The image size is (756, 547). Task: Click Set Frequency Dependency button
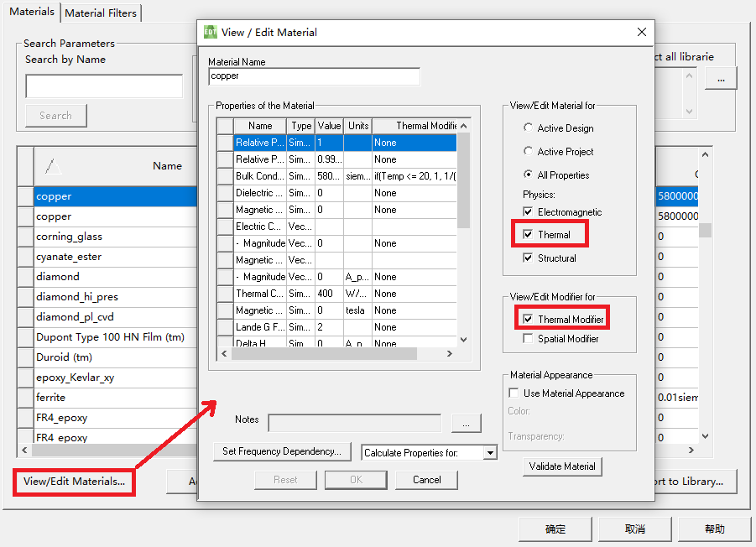point(282,451)
